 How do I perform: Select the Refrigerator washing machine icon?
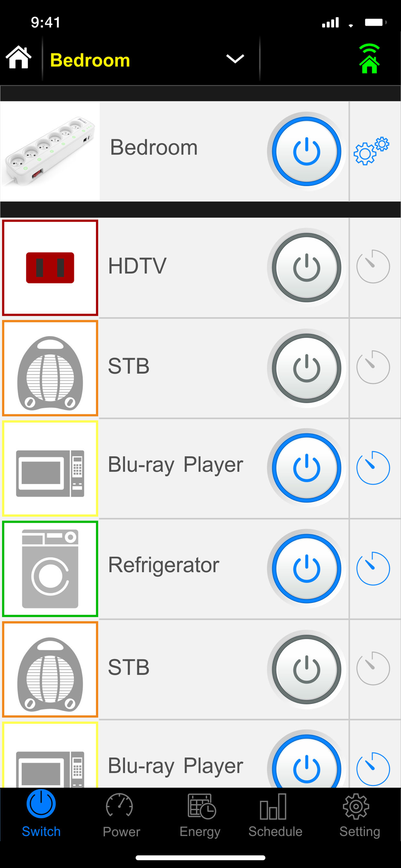pyautogui.click(x=50, y=569)
